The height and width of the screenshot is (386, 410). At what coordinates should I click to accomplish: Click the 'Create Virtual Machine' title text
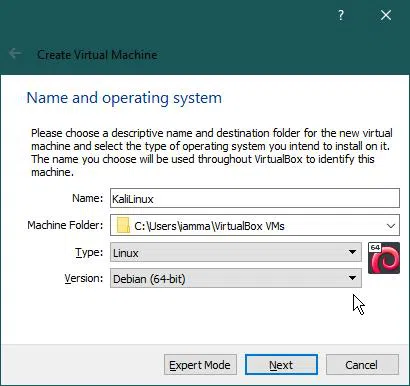click(x=97, y=54)
